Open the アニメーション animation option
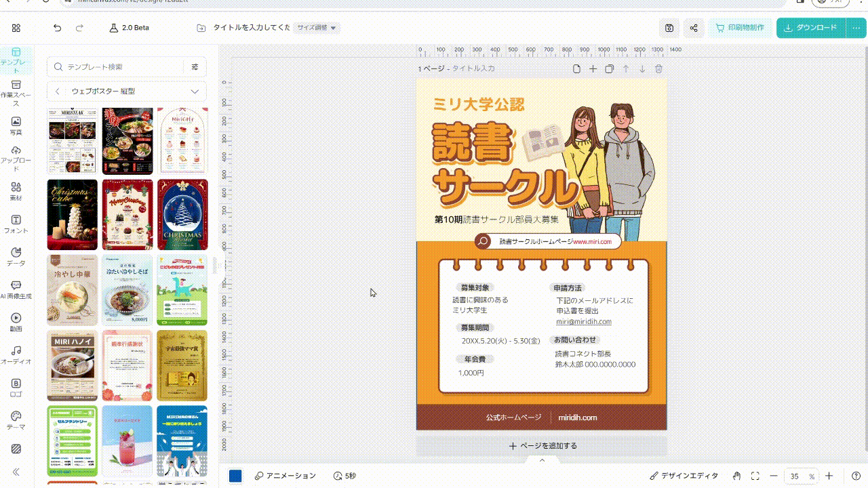Screen dimensions: 868x488 click(x=285, y=476)
